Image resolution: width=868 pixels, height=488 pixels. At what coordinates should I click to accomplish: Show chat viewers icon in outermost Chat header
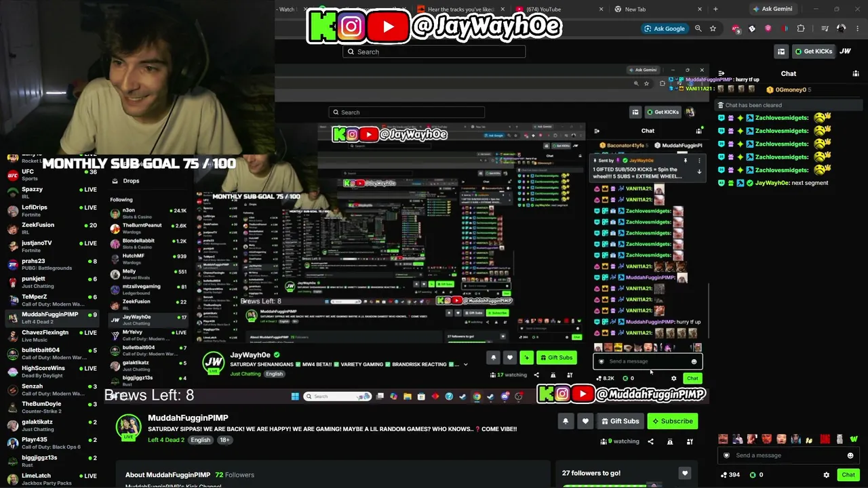point(855,73)
